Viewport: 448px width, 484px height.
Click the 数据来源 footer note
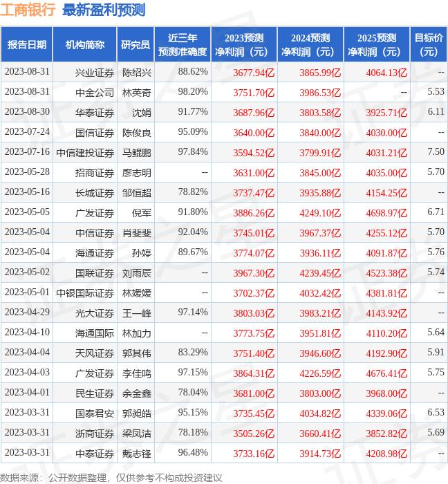tap(111, 478)
